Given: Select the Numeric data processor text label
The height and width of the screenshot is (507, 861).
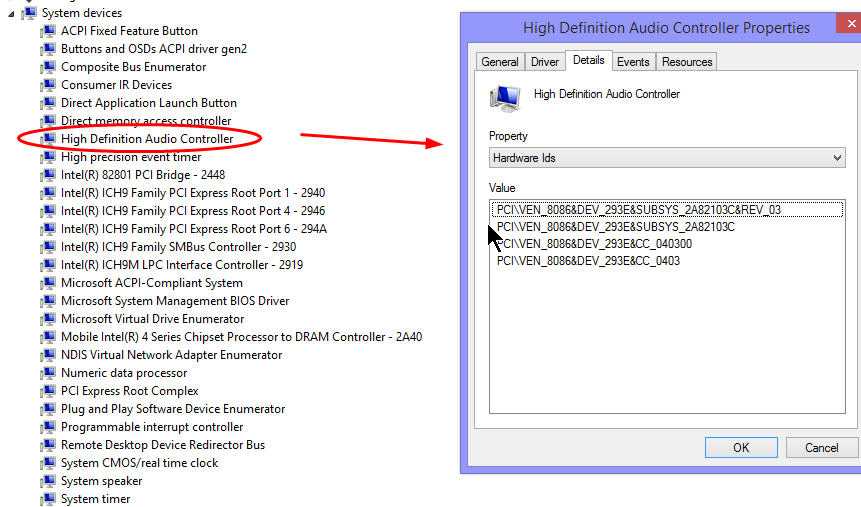Looking at the screenshot, I should coord(124,373).
